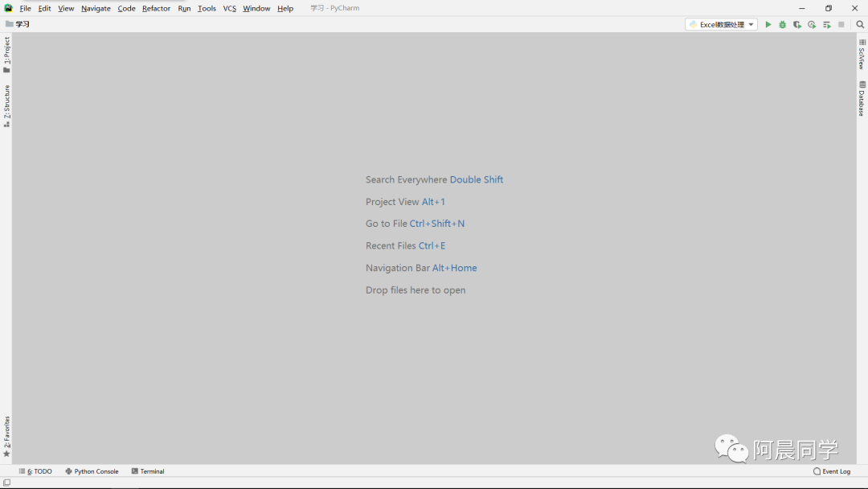
Task: Open the TODO tool window
Action: click(36, 471)
